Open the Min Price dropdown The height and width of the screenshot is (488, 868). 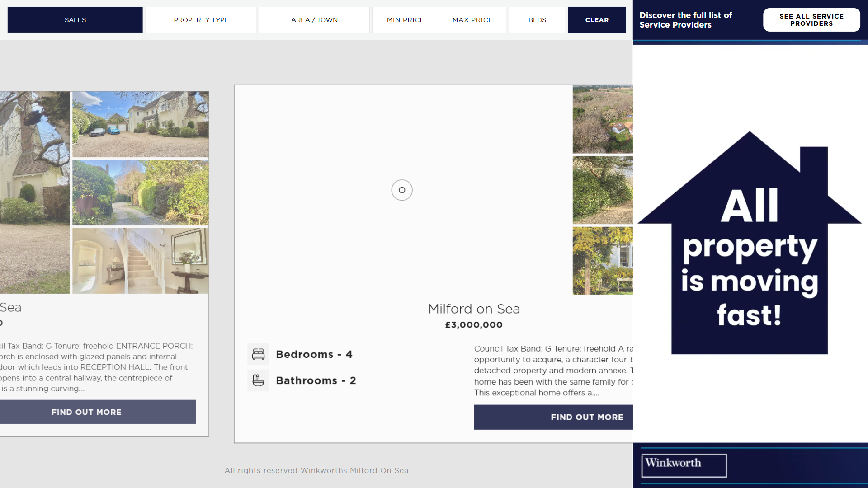pos(405,20)
